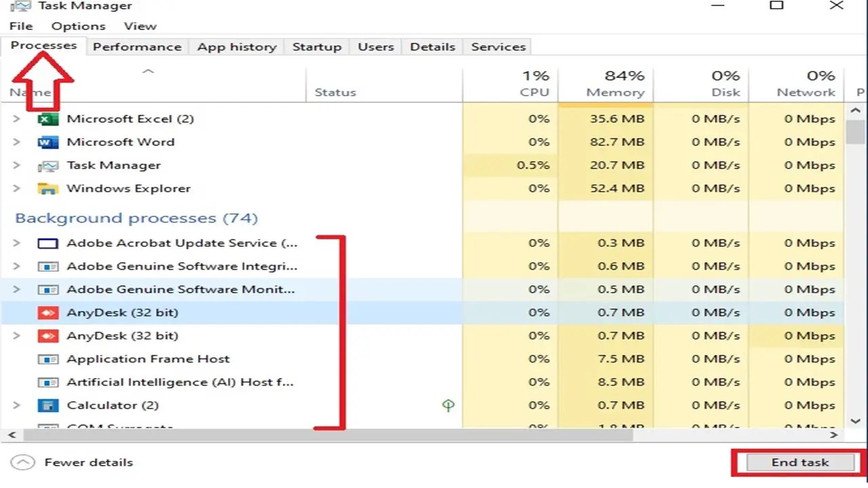Click the Application Frame Host icon
The height and width of the screenshot is (488, 868).
pos(47,359)
